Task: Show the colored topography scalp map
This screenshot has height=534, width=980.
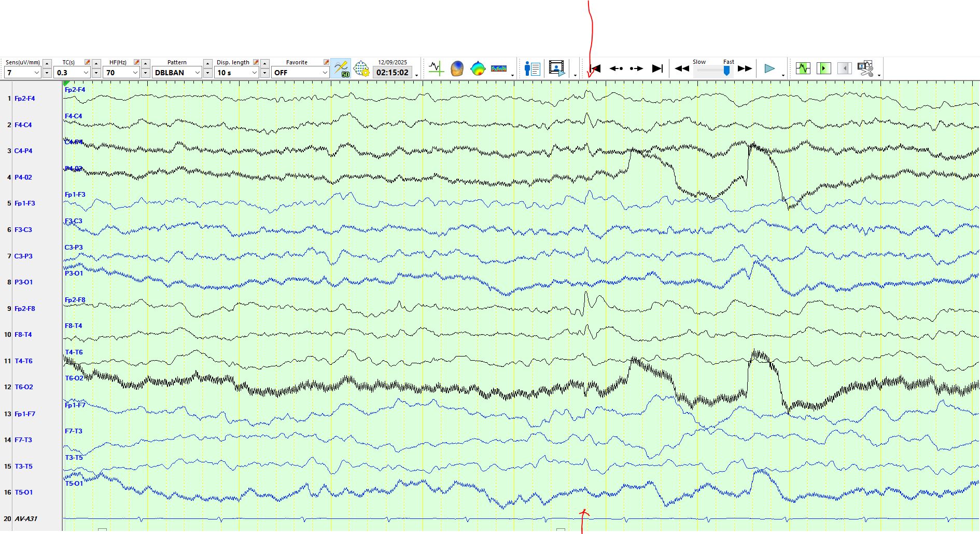Action: click(x=478, y=69)
